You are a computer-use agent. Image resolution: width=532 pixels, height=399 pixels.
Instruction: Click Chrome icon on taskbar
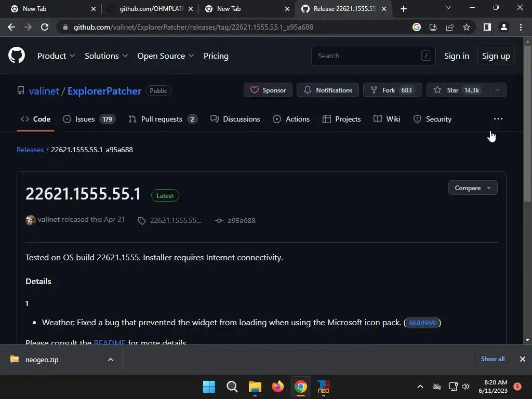tap(301, 387)
